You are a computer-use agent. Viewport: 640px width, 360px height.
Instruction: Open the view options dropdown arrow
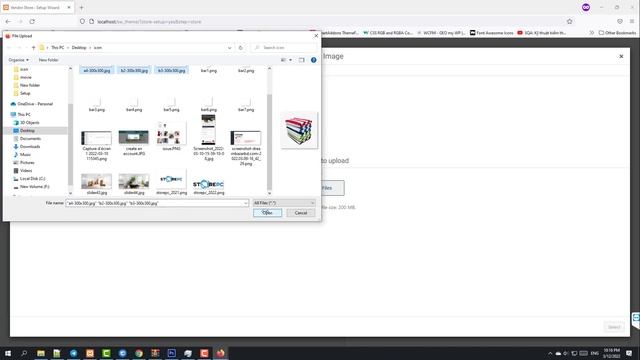coord(291,60)
